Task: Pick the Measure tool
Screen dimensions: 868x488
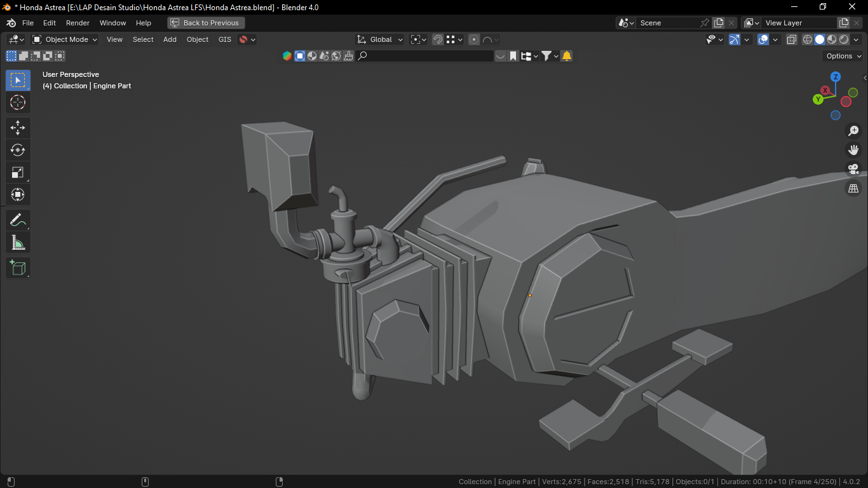Action: [18, 243]
